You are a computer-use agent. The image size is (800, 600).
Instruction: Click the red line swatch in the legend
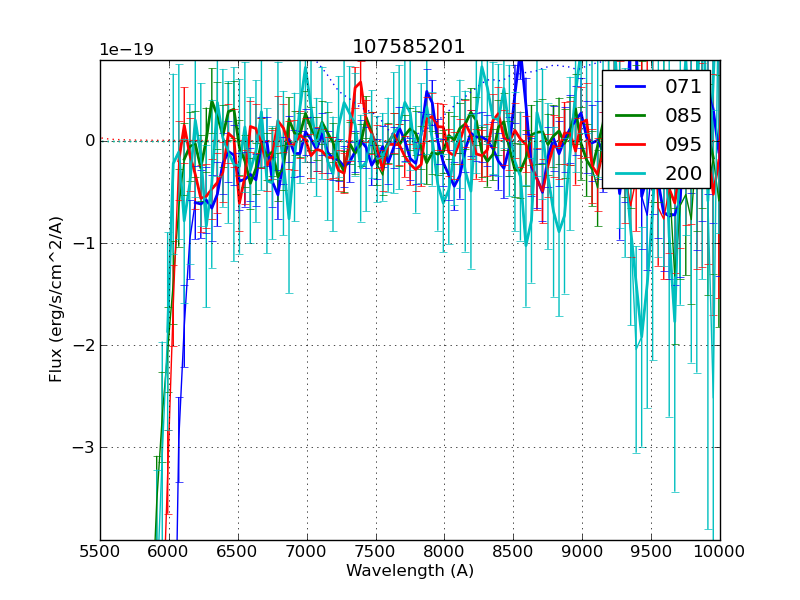point(631,145)
